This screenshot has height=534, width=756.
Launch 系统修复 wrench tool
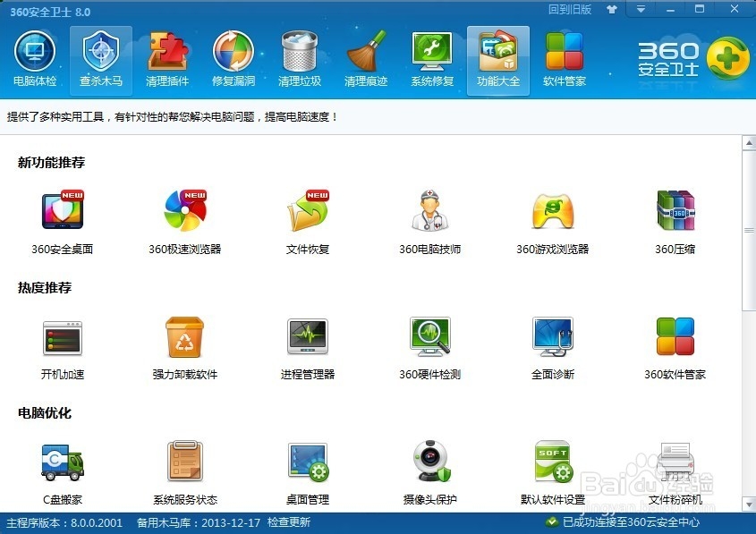point(432,56)
